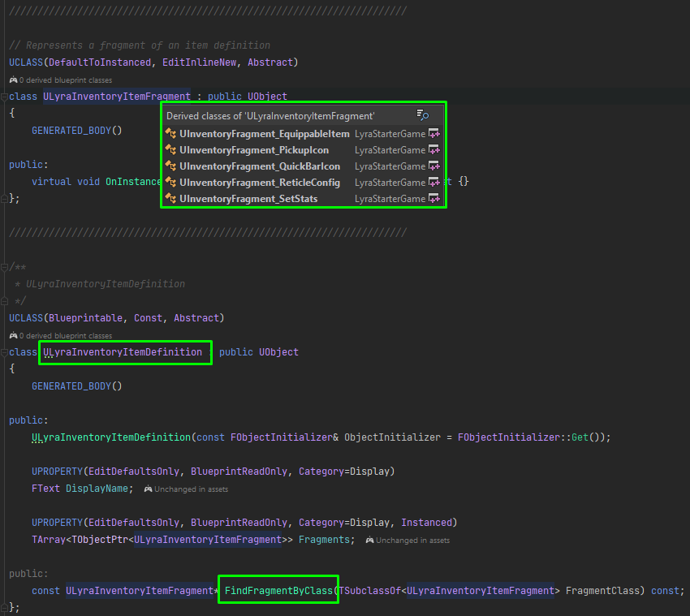
Task: Click fold end marker at comment '*/'
Action: coord(4,301)
